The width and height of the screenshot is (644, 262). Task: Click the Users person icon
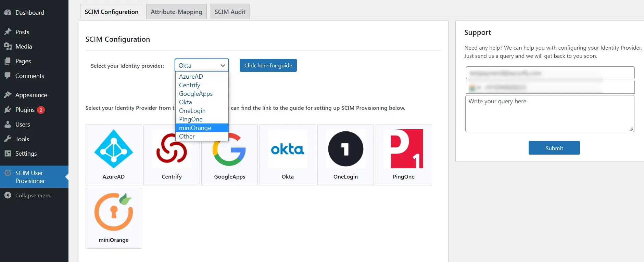tap(8, 125)
